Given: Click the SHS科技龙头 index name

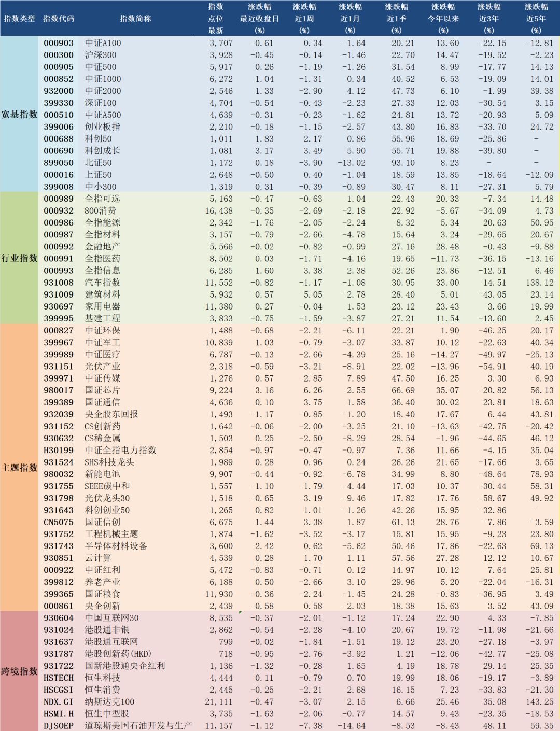Looking at the screenshot, I should coord(109,462).
